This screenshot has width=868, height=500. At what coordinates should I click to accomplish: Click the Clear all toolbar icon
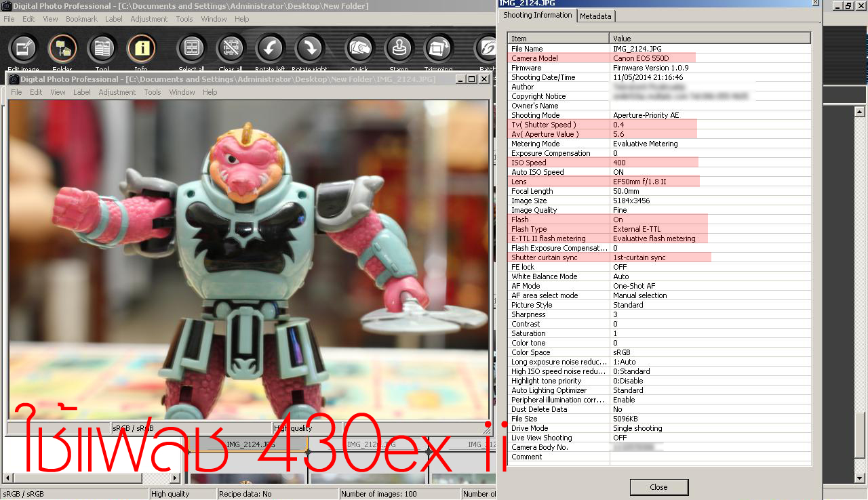(x=231, y=49)
